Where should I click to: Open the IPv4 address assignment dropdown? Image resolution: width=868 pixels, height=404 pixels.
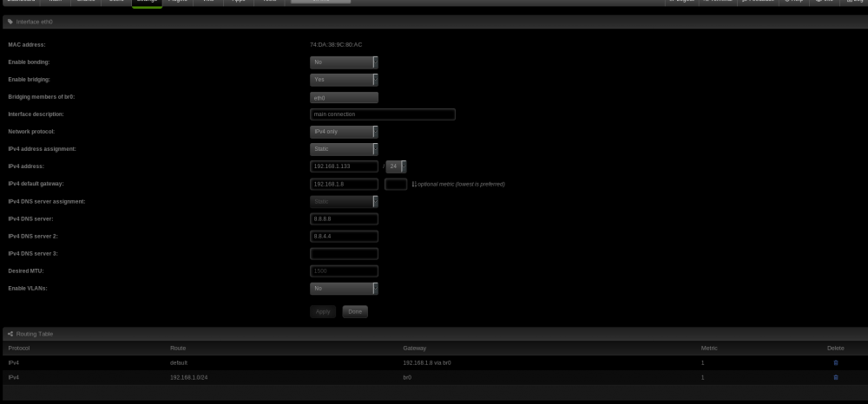coord(344,149)
